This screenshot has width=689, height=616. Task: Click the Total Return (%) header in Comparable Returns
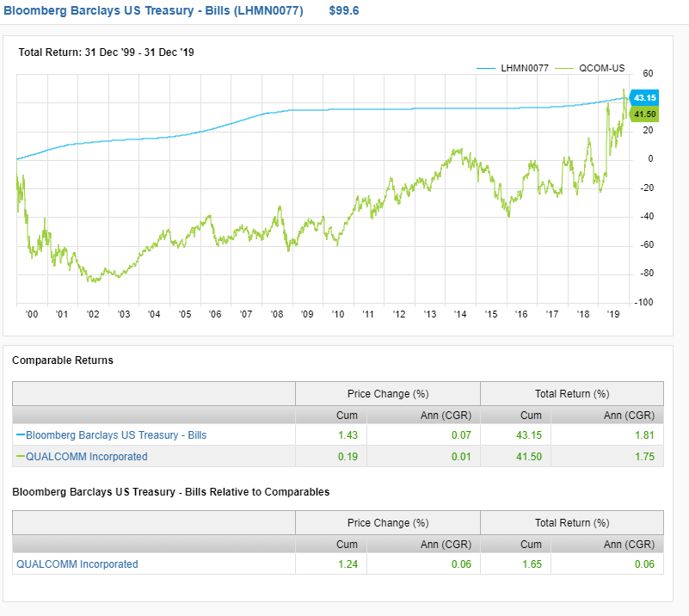click(572, 394)
